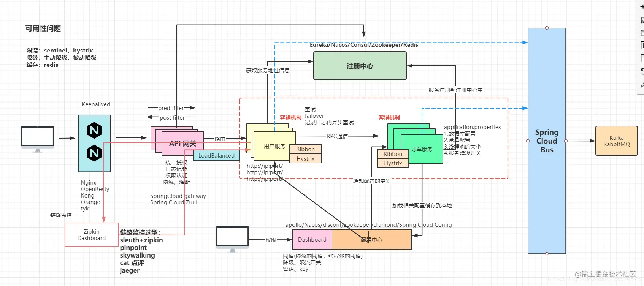Click the 'pred filter' arrow label
This screenshot has height=286, width=644.
click(x=171, y=108)
